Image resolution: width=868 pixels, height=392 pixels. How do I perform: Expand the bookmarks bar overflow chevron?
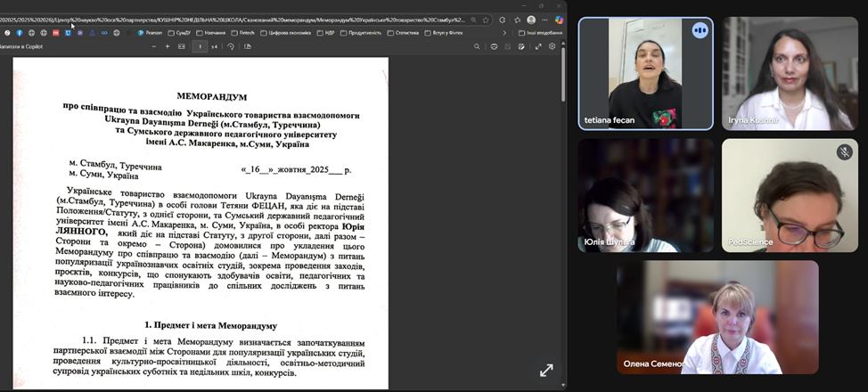pos(504,33)
